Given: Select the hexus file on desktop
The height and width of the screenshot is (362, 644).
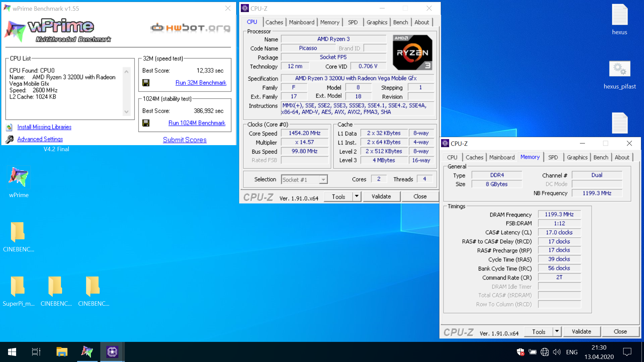Looking at the screenshot, I should pyautogui.click(x=620, y=15).
